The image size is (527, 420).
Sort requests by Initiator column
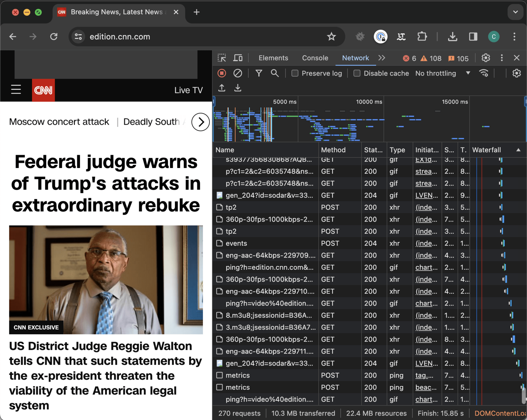click(x=427, y=150)
